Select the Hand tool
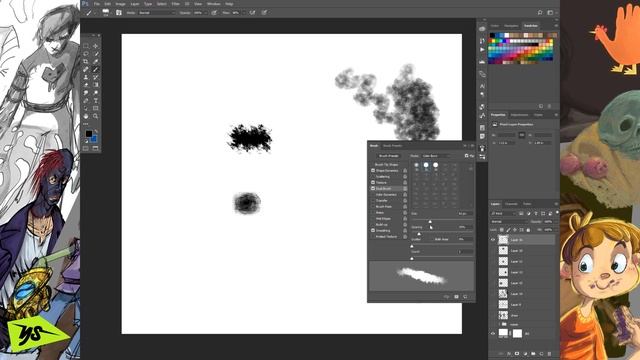The width and height of the screenshot is (640, 360). (86, 116)
